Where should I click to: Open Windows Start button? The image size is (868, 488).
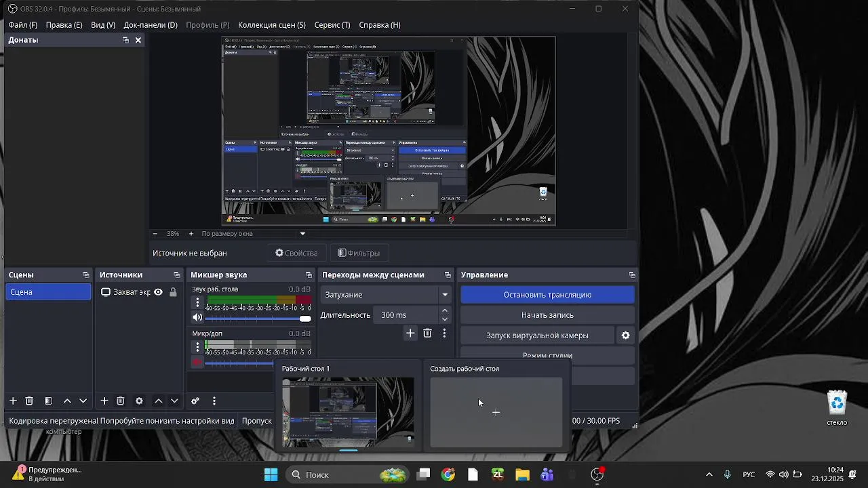click(x=271, y=474)
